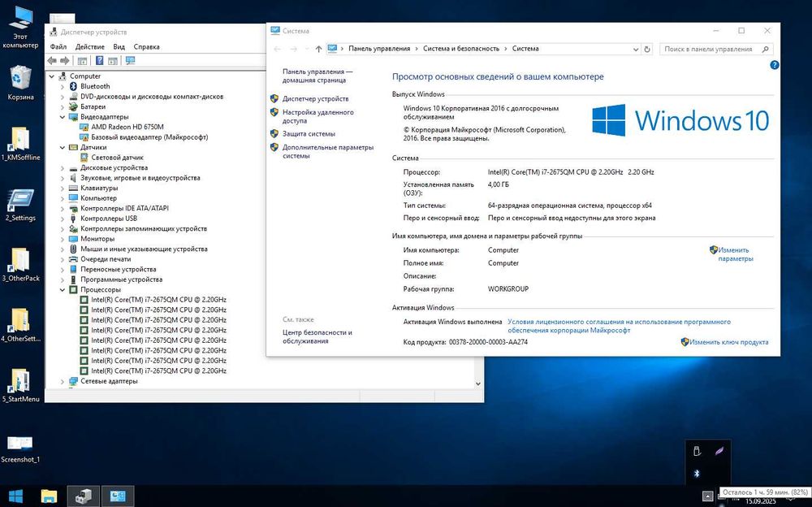Switch to Device Manager taskbar button
Screen dimensions: 812x507
tap(84, 496)
